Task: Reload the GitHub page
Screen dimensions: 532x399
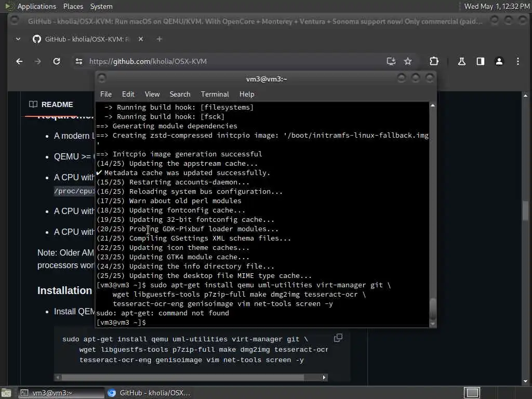Action: tap(57, 61)
